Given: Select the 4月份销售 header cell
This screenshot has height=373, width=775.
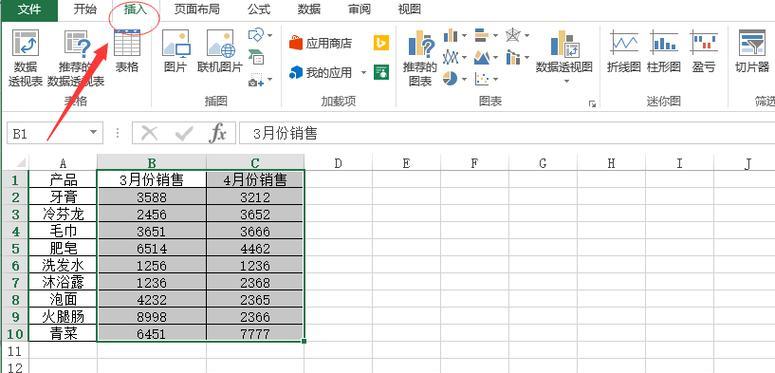Looking at the screenshot, I should 255,179.
